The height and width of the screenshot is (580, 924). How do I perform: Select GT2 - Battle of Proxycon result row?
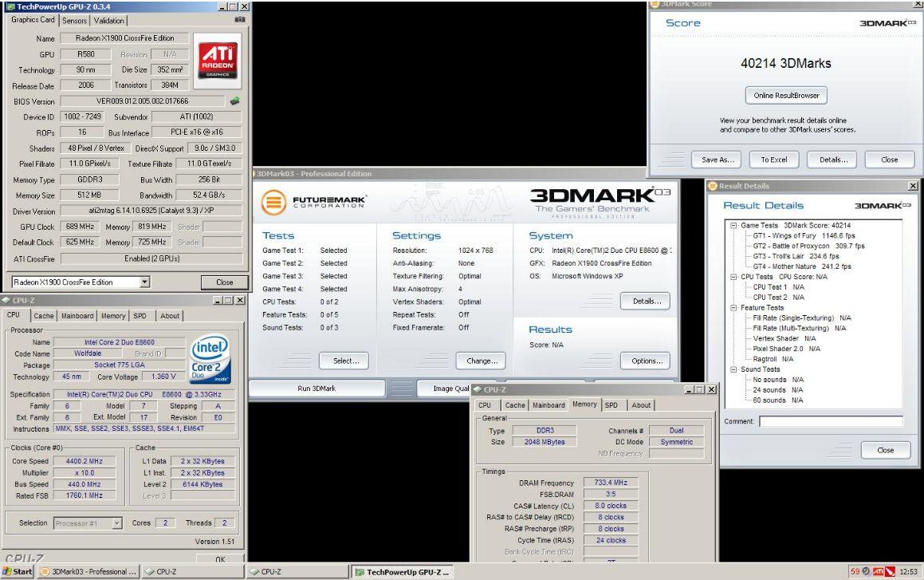pyautogui.click(x=808, y=246)
